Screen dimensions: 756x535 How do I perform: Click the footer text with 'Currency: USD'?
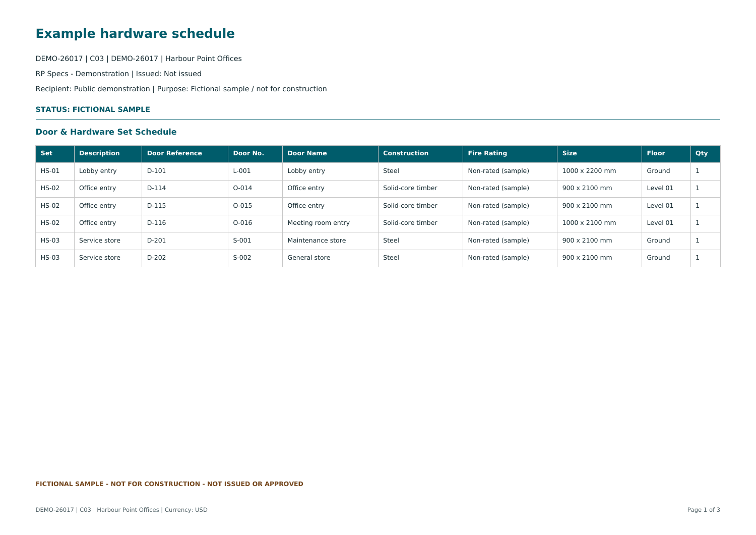[121, 510]
